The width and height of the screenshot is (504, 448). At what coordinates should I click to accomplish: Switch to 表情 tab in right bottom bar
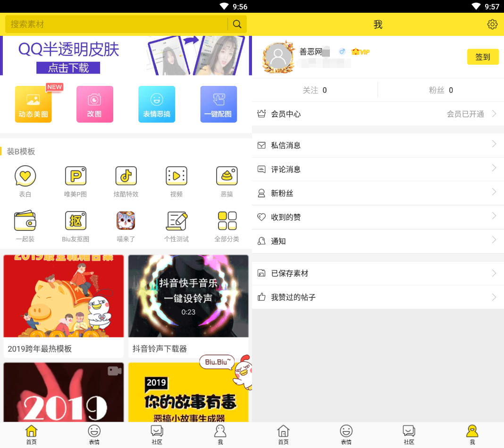(346, 434)
